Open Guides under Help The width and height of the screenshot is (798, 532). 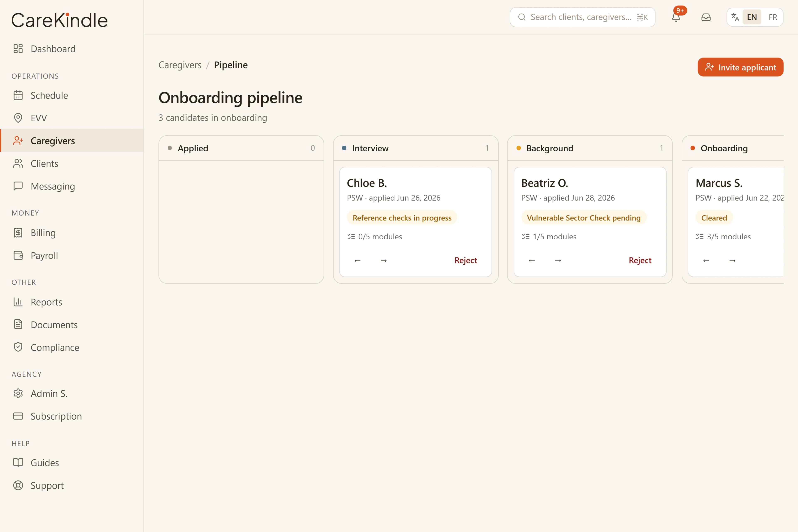[x=72, y=463]
